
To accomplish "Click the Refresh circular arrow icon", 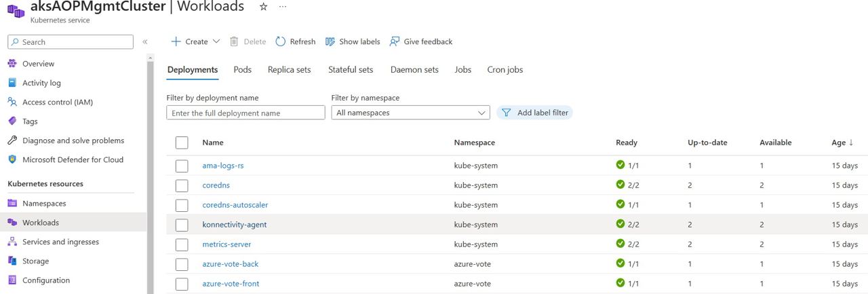I will pyautogui.click(x=281, y=41).
